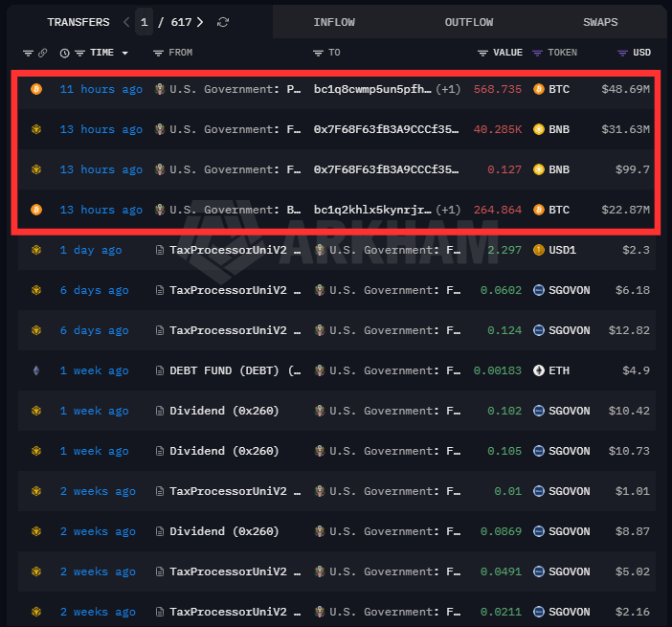Click the leftmost chain filter icon
672x627 pixels.
click(28, 54)
